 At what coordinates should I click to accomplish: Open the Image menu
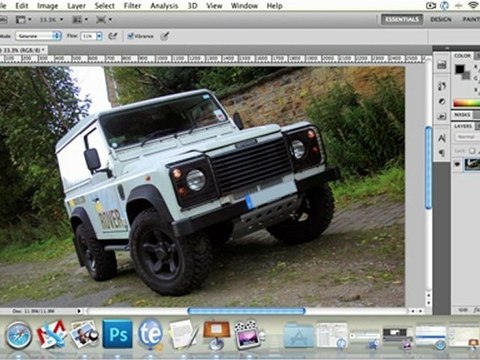[x=47, y=6]
